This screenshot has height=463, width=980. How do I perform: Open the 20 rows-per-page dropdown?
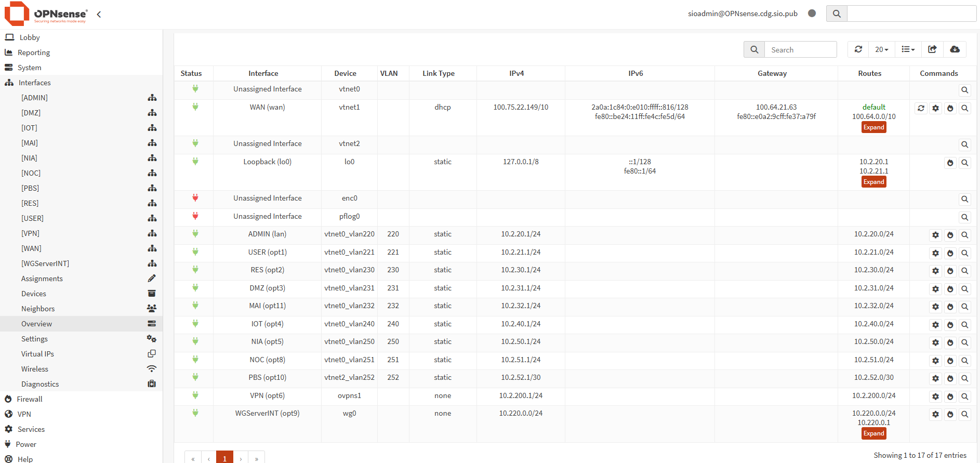[882, 49]
